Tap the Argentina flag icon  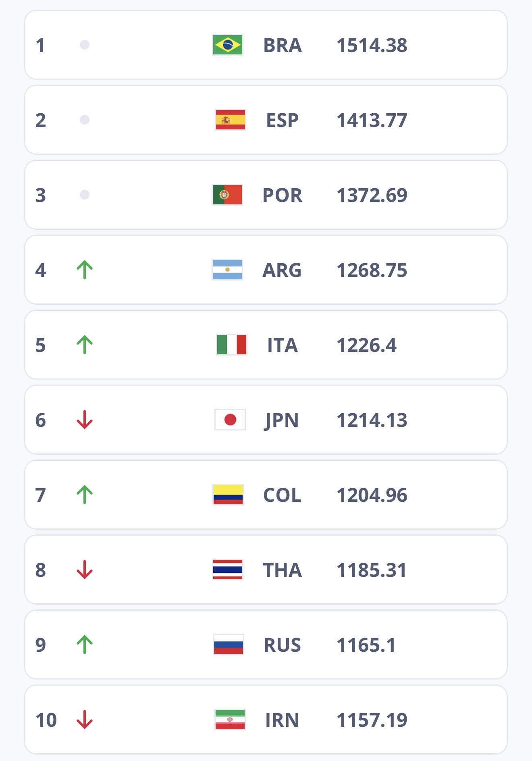[227, 270]
